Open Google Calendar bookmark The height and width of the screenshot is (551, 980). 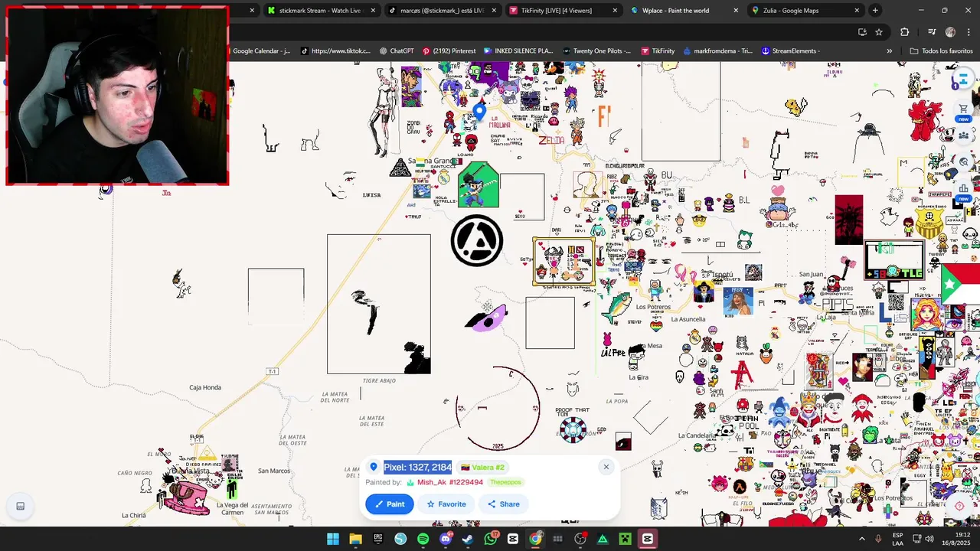coord(261,51)
